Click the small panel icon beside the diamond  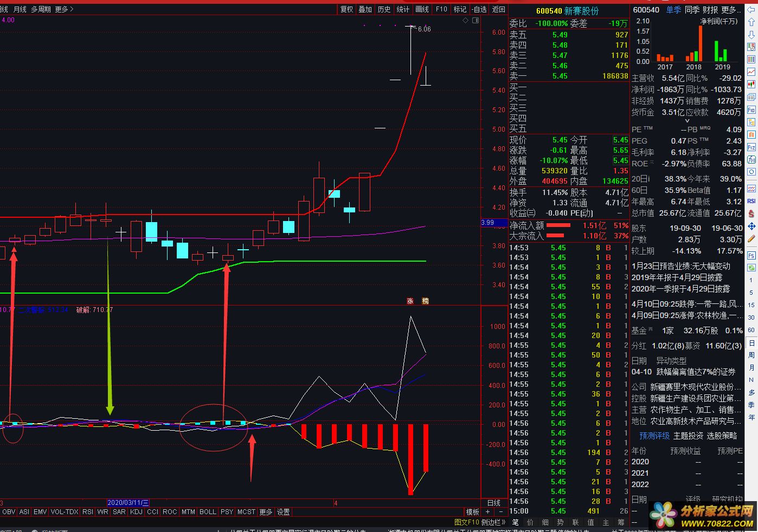pyautogui.click(x=476, y=21)
